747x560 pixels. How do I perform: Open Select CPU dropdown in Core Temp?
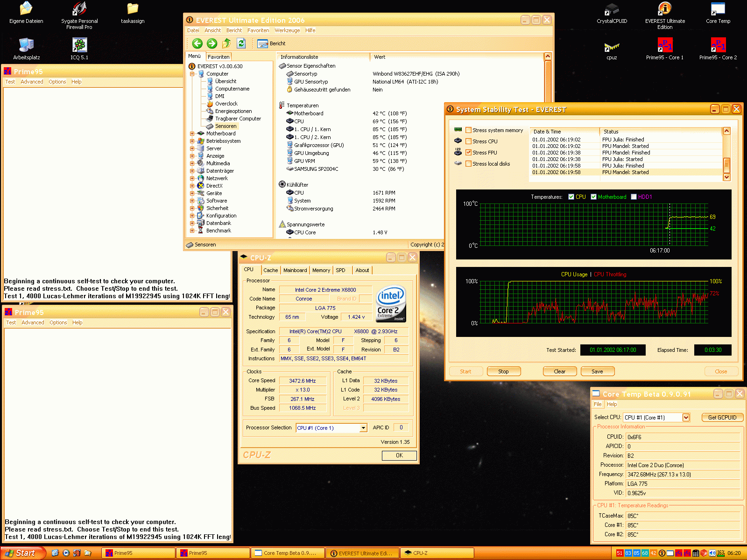click(686, 418)
